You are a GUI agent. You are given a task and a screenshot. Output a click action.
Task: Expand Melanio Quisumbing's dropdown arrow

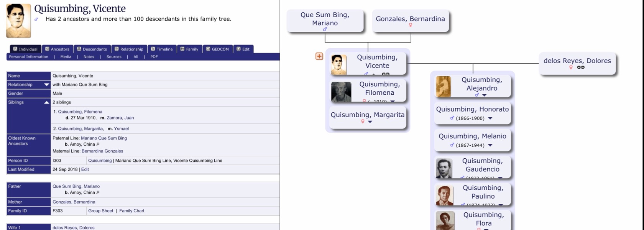click(490, 145)
